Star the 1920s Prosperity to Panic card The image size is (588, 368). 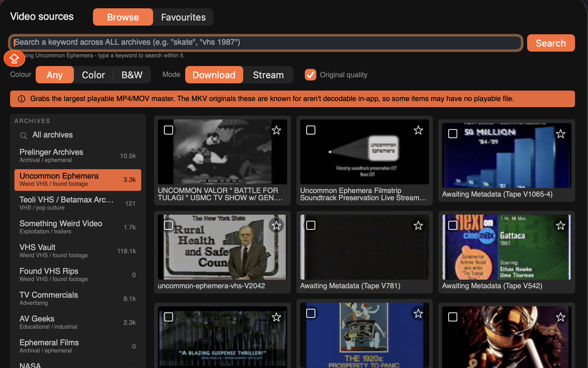point(418,314)
